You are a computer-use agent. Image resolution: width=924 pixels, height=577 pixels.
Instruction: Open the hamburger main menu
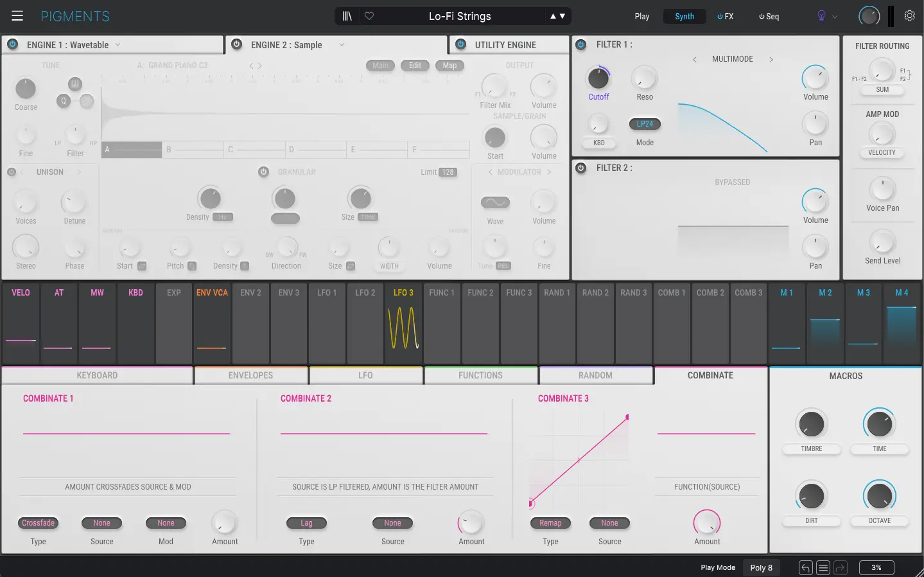tap(17, 16)
